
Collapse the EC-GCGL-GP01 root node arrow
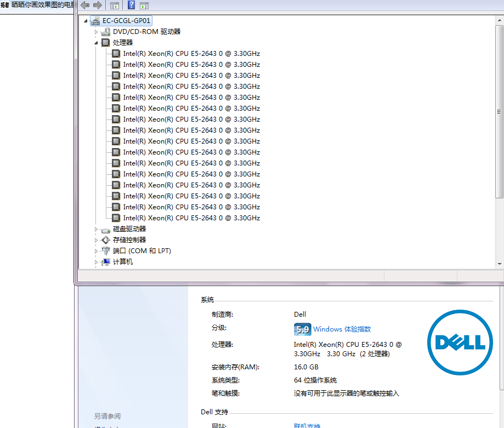point(86,21)
